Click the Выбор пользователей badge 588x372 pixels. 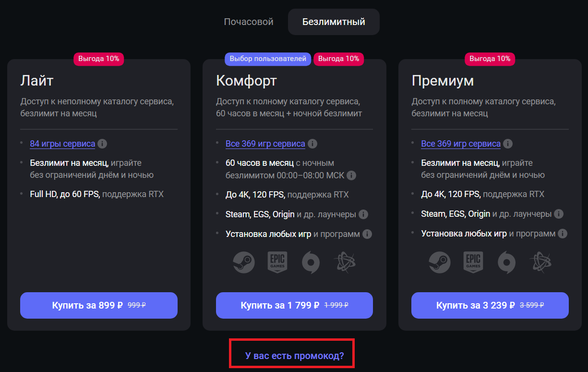[x=268, y=59]
